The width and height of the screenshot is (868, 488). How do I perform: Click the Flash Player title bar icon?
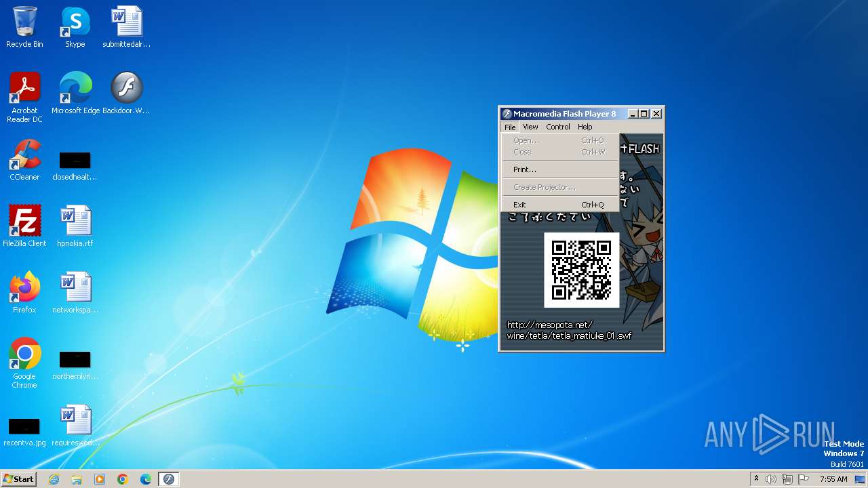click(x=507, y=114)
